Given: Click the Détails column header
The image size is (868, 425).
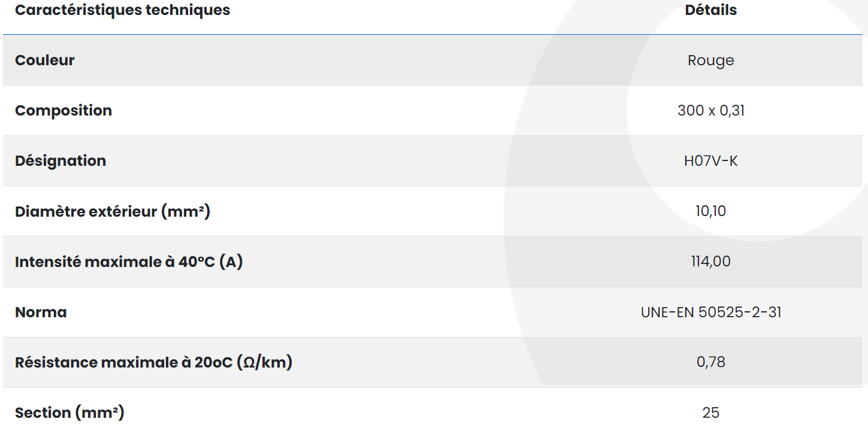Looking at the screenshot, I should click(710, 10).
